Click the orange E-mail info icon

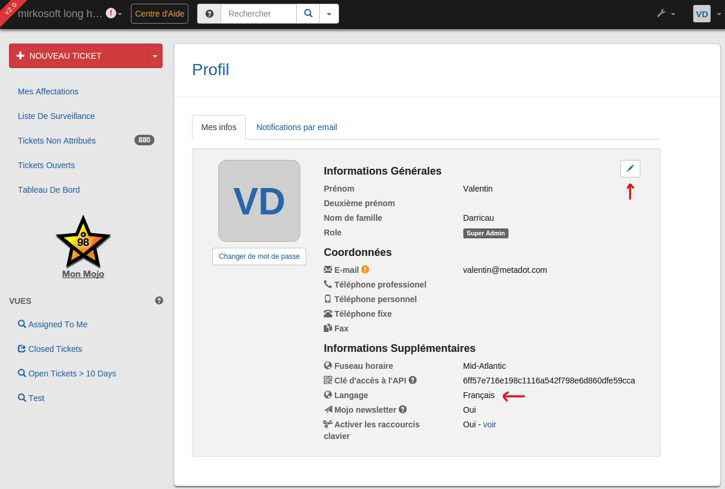[365, 269]
